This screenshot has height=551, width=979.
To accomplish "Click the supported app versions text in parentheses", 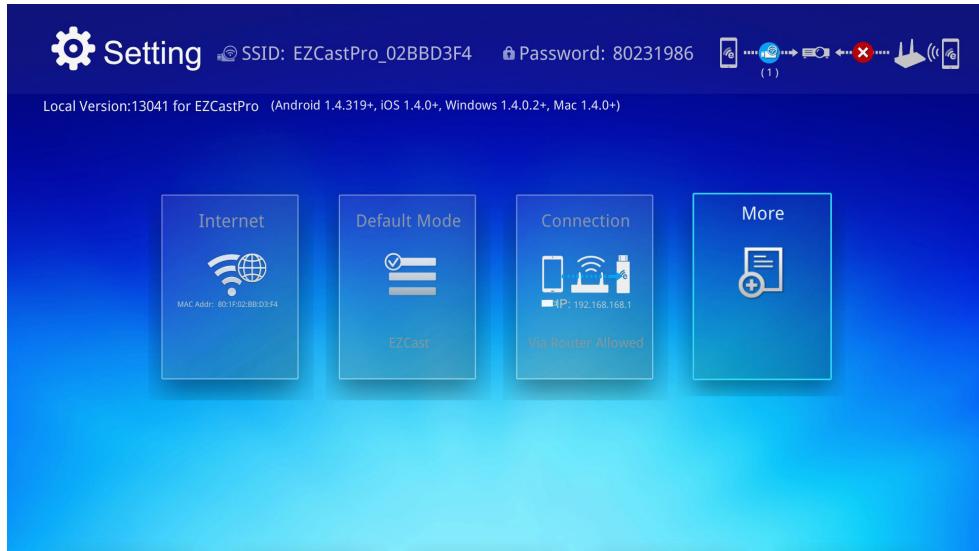I will pos(445,105).
